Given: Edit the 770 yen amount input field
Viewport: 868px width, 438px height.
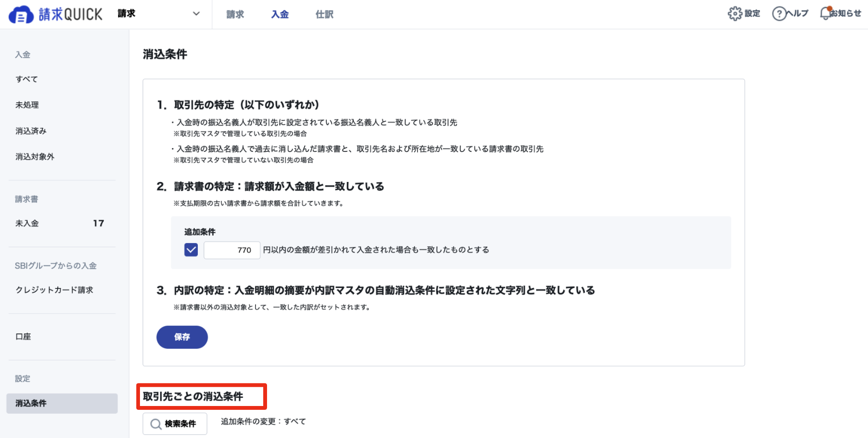Looking at the screenshot, I should 232,249.
